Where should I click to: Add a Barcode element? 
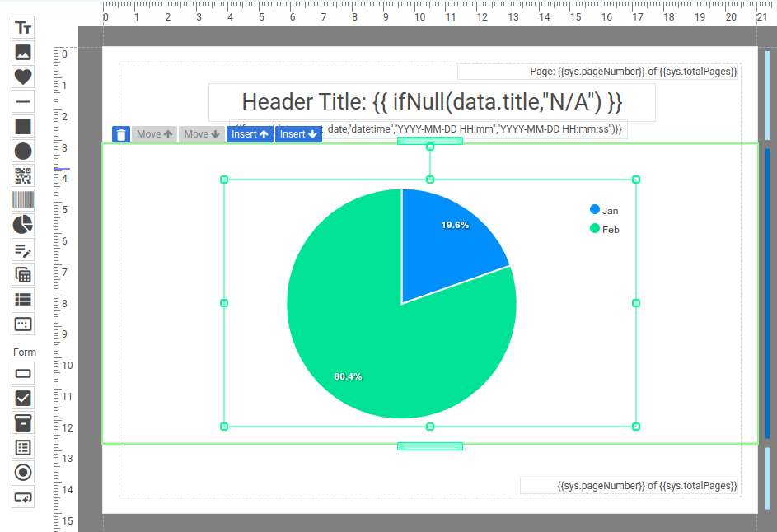(23, 200)
